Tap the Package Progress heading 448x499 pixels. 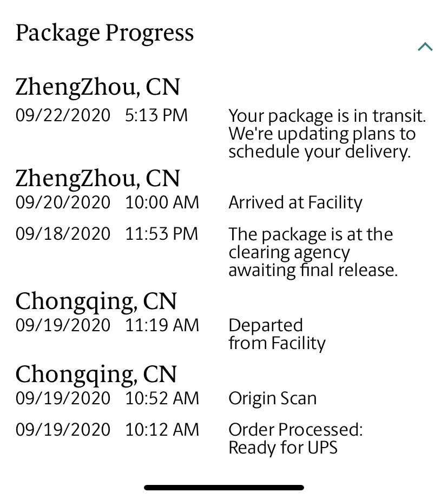[x=104, y=34]
